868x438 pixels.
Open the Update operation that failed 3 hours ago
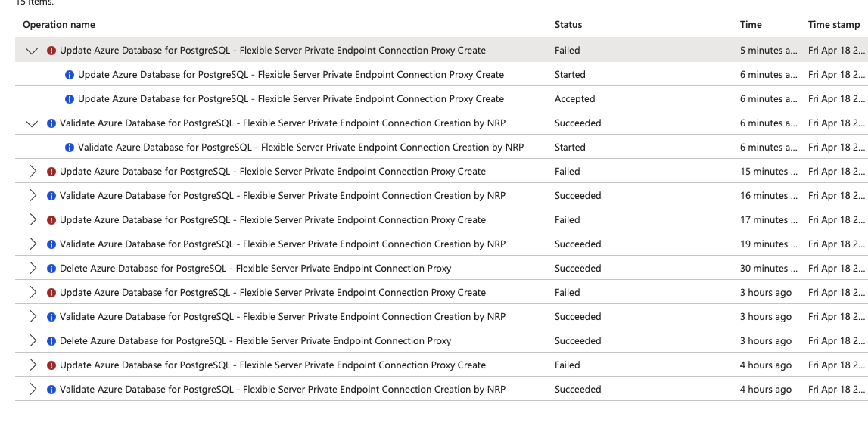tap(272, 293)
